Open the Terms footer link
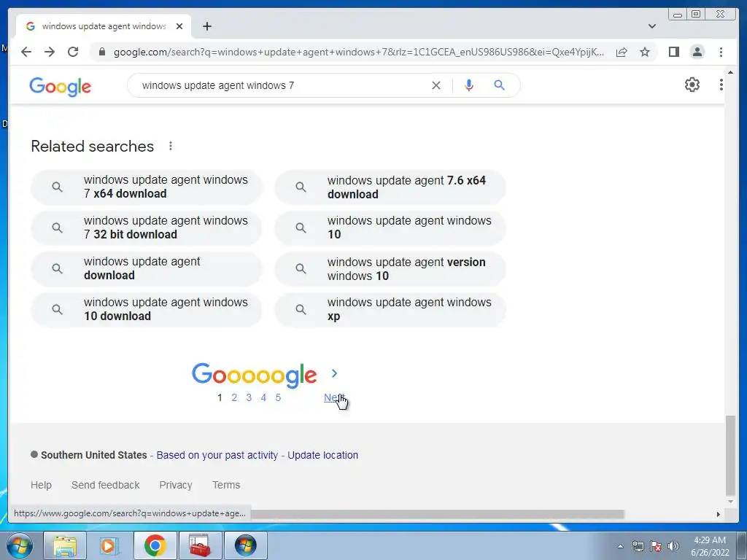The width and height of the screenshot is (747, 560). tap(226, 485)
